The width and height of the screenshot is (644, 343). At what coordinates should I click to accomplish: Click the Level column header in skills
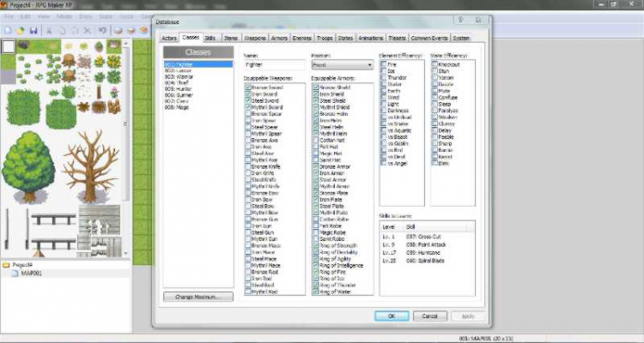392,227
